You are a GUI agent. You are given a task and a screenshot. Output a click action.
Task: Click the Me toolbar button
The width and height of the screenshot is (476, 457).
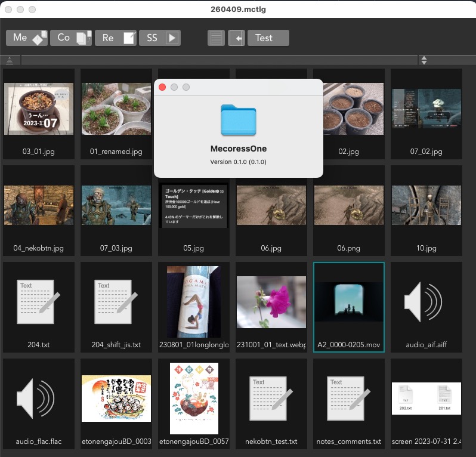(26, 38)
